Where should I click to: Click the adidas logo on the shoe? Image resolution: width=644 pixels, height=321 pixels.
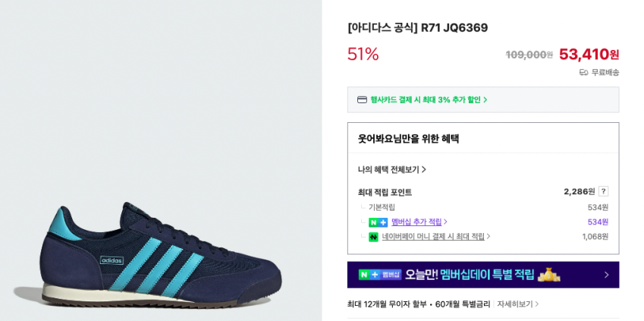coord(112,260)
